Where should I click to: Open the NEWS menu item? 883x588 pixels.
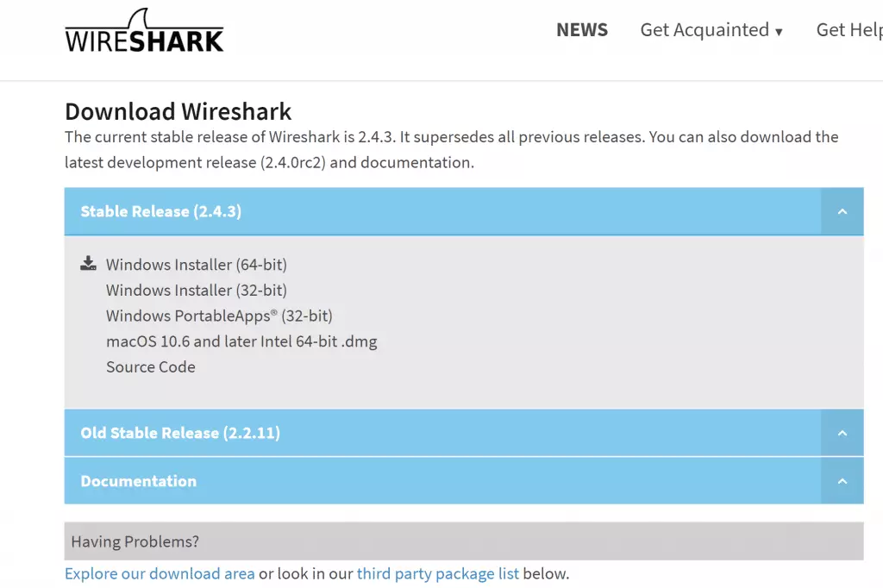coord(581,29)
